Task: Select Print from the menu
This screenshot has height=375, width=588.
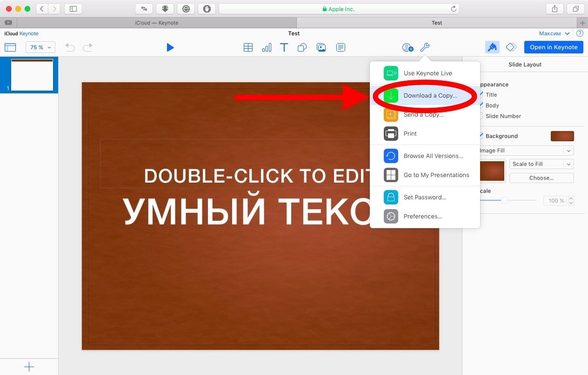Action: tap(425, 134)
